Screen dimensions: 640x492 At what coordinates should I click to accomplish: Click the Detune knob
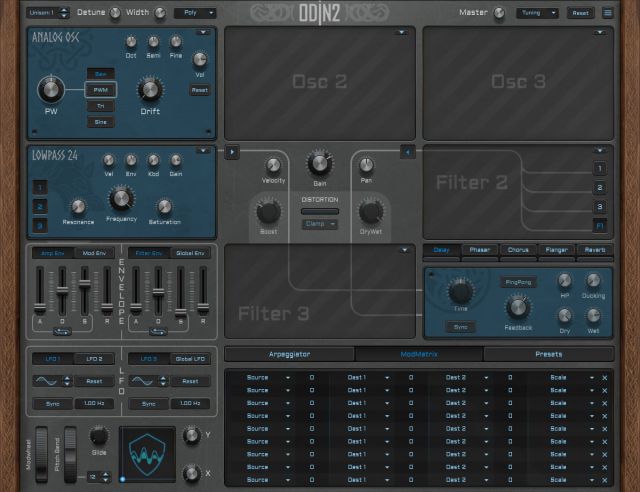[116, 13]
